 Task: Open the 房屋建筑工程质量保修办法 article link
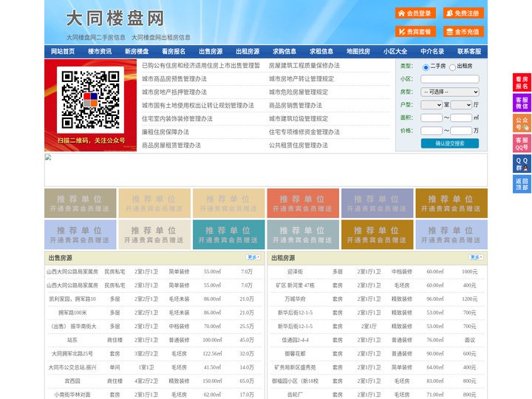304,66
